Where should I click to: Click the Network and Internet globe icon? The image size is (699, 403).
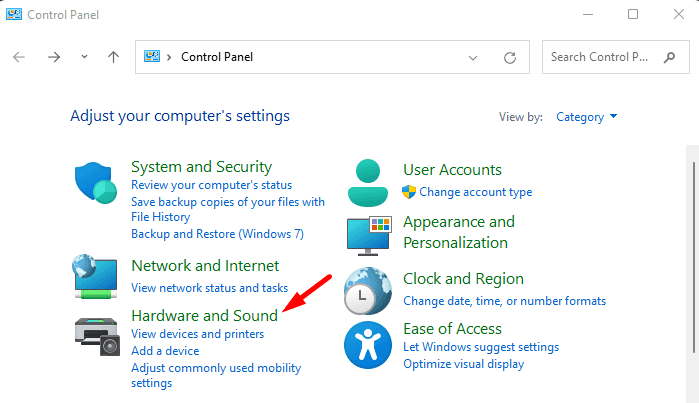click(x=97, y=277)
